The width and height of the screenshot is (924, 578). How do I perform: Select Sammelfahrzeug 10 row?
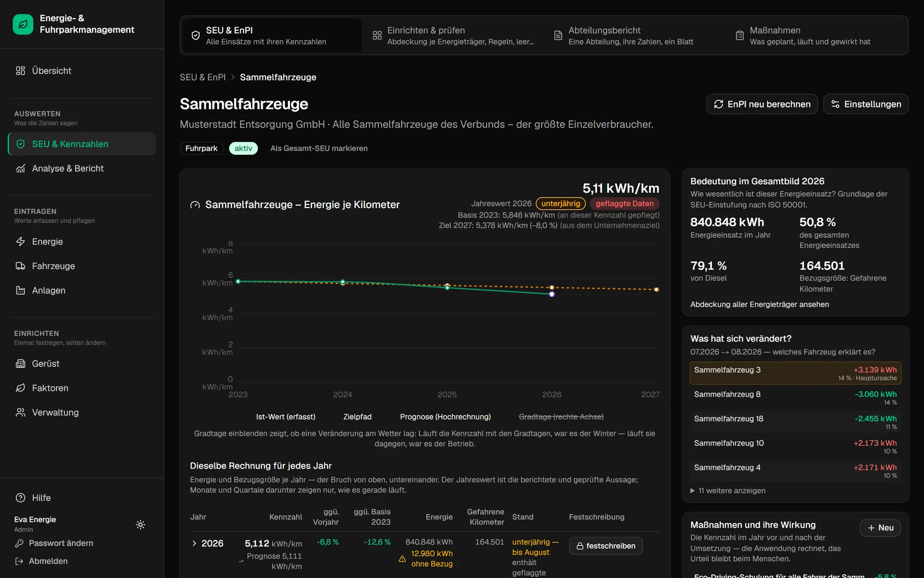click(796, 447)
